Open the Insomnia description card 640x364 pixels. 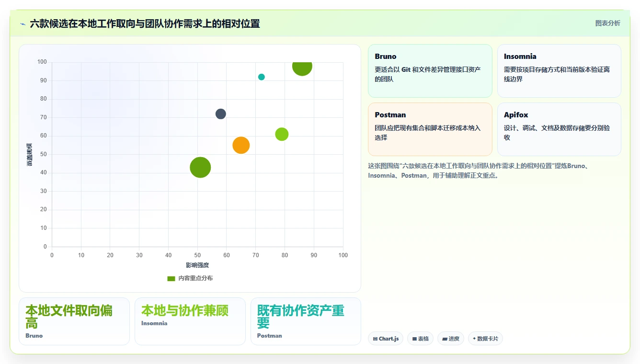point(559,71)
